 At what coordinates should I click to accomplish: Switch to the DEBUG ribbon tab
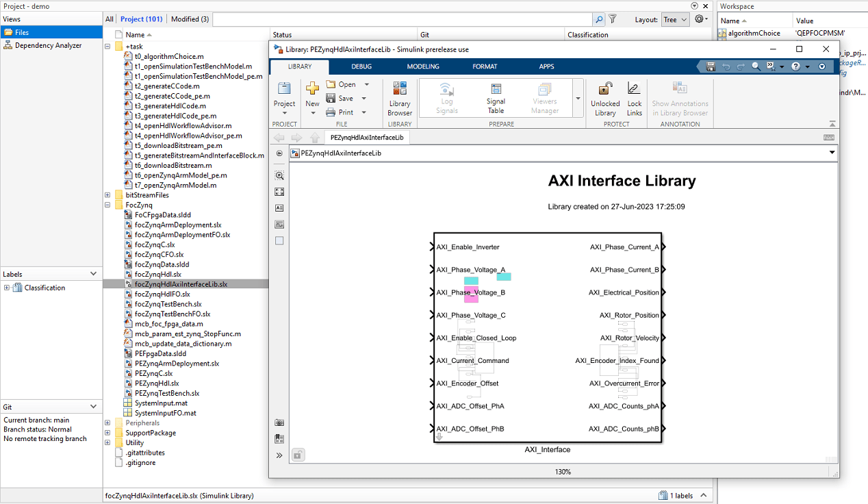coord(361,66)
